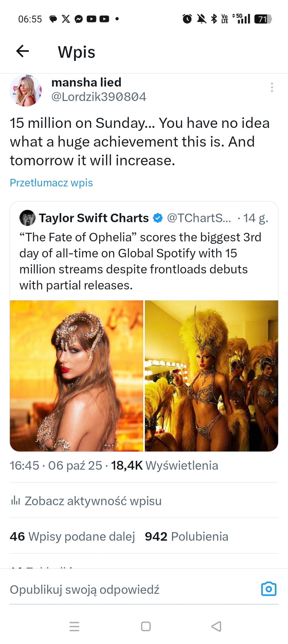This screenshot has width=288, height=644.
Task: Open the left Taylor Swift photo
Action: 77,376
